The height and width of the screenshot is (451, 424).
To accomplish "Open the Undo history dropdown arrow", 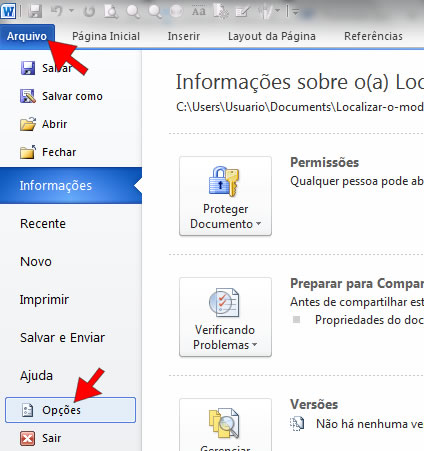I will tap(71, 11).
